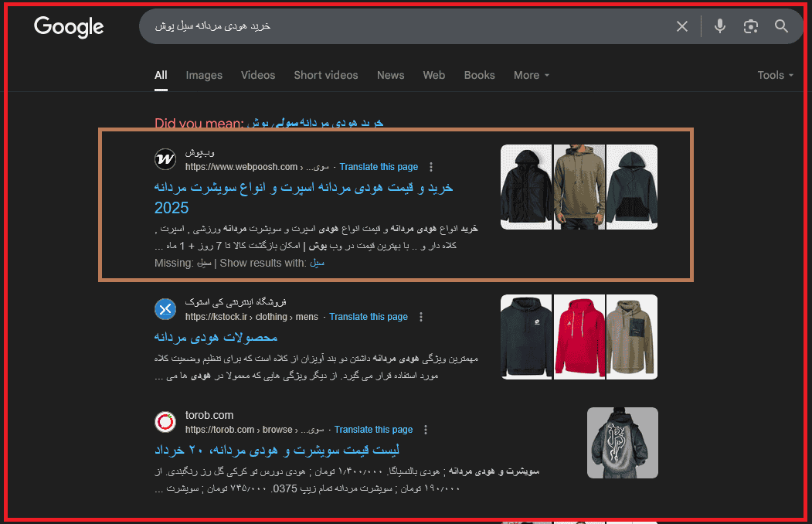Click the kstock.ir site favicon

(x=165, y=309)
